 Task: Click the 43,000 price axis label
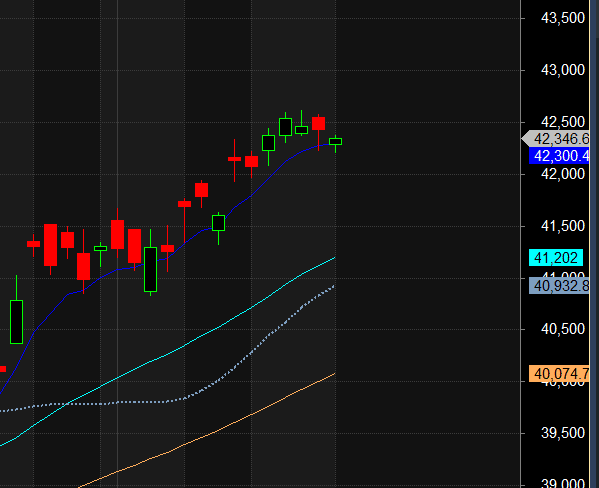coord(563,70)
